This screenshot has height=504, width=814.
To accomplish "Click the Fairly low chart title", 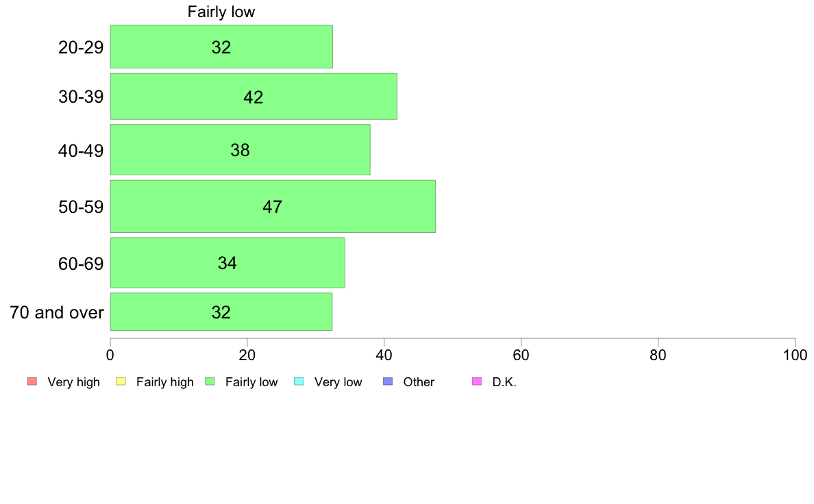I will [221, 12].
